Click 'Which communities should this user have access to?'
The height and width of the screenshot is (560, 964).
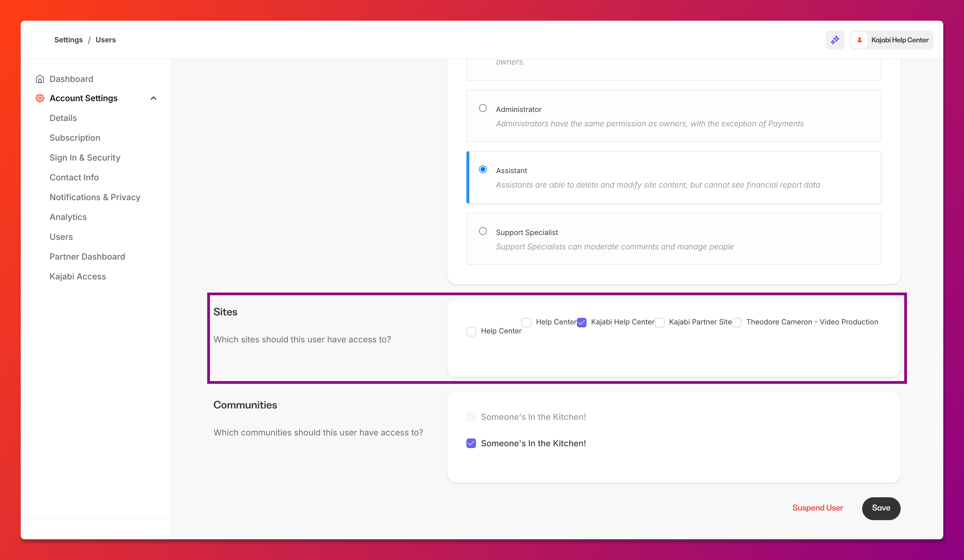click(318, 432)
